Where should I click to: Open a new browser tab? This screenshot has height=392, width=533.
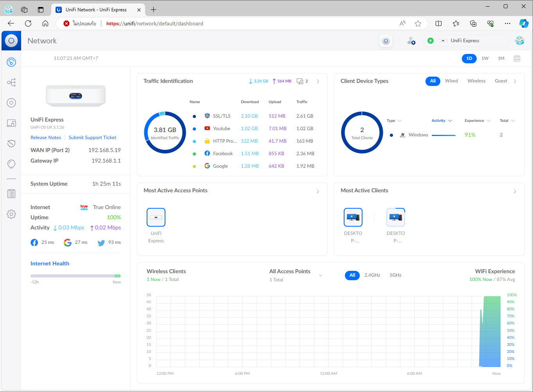[x=153, y=10]
